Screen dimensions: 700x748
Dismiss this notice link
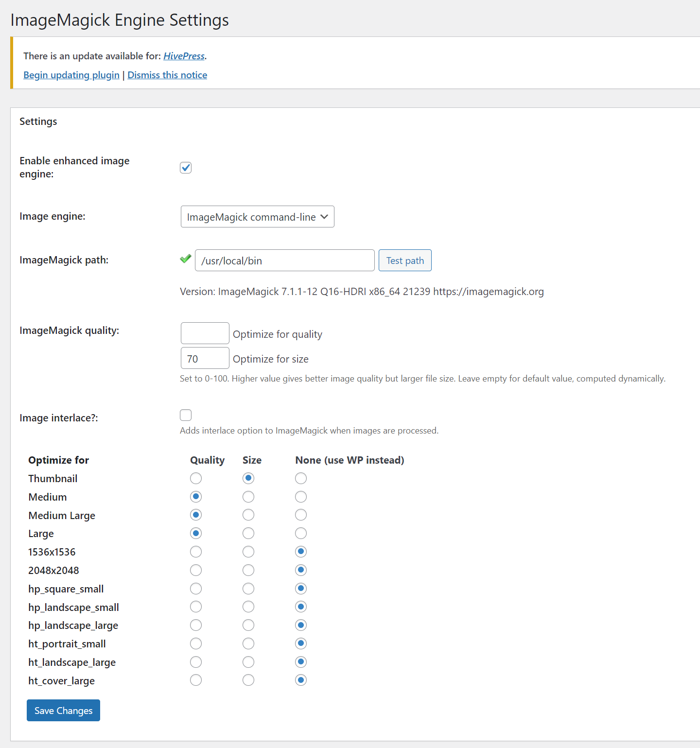[167, 75]
